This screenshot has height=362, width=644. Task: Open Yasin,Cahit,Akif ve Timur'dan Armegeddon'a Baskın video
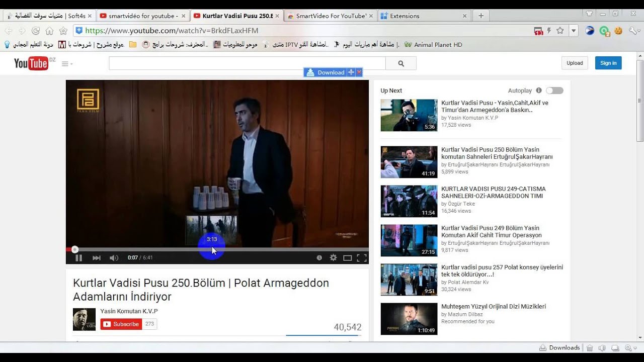(495, 106)
